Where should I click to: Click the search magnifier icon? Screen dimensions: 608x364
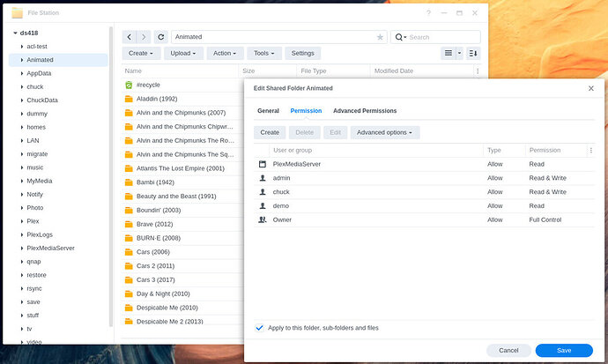pos(398,37)
